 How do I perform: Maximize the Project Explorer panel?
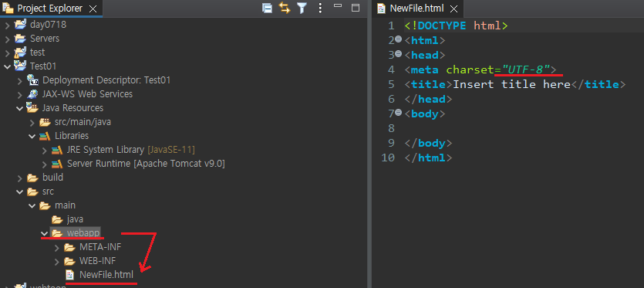coord(356,8)
